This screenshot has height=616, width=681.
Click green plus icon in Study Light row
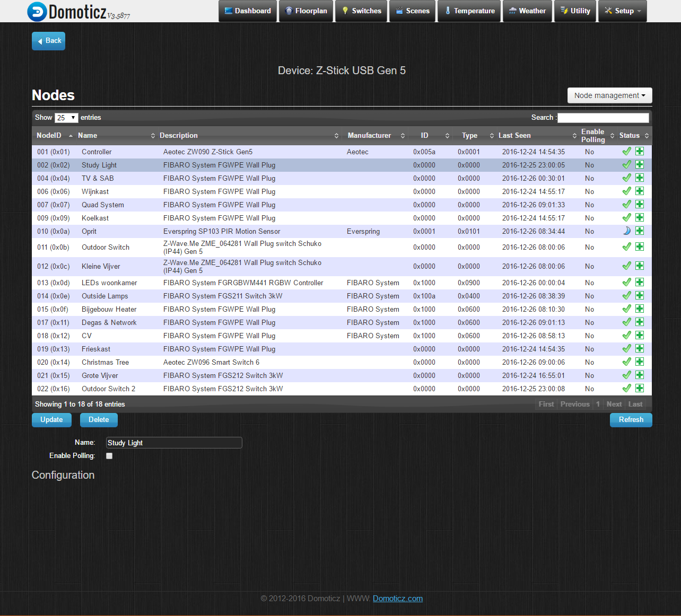[x=640, y=164]
